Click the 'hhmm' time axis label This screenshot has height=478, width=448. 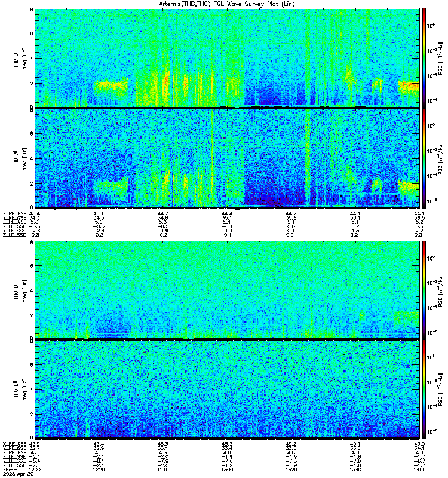tap(10, 470)
